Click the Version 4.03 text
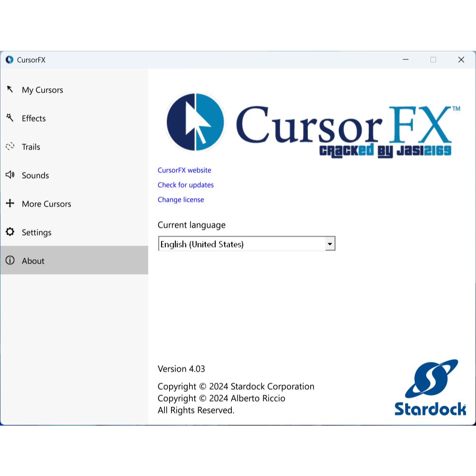The image size is (476, 476). [181, 369]
